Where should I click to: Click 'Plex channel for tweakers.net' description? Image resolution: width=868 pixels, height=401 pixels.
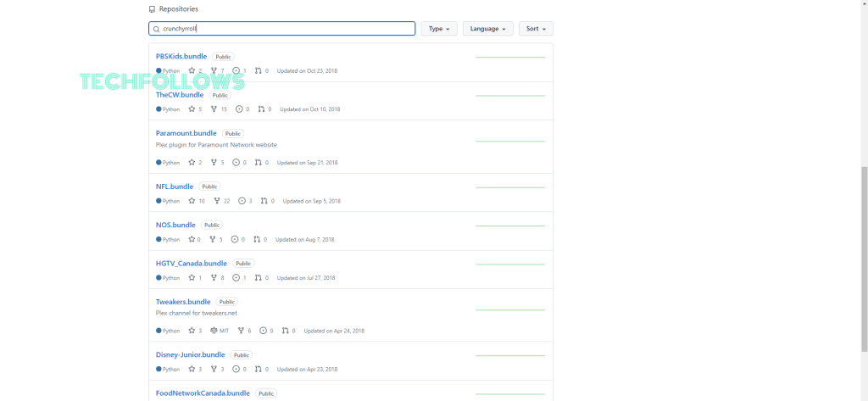click(x=197, y=313)
